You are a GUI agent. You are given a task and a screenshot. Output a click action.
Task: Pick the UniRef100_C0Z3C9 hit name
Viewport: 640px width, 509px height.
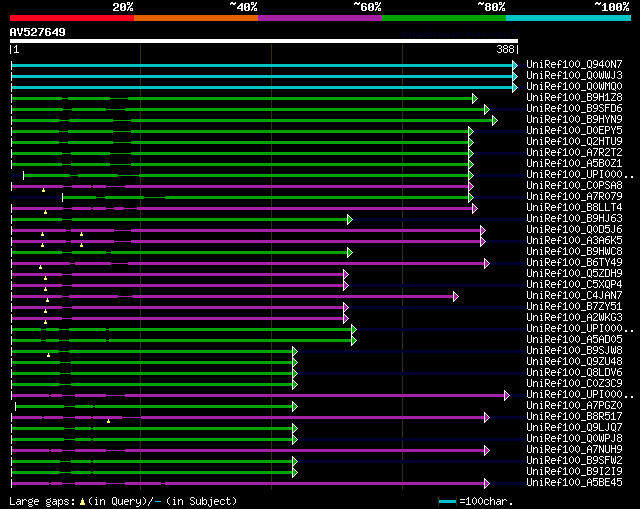574,384
